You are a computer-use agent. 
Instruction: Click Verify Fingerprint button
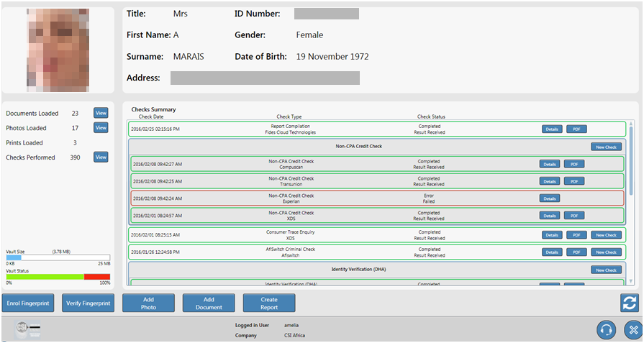click(x=89, y=303)
